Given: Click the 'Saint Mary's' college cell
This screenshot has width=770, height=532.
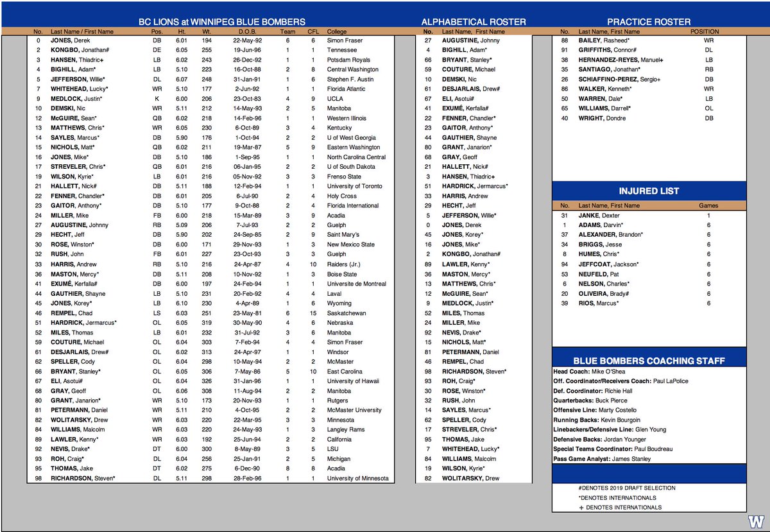Looking at the screenshot, I should (344, 235).
